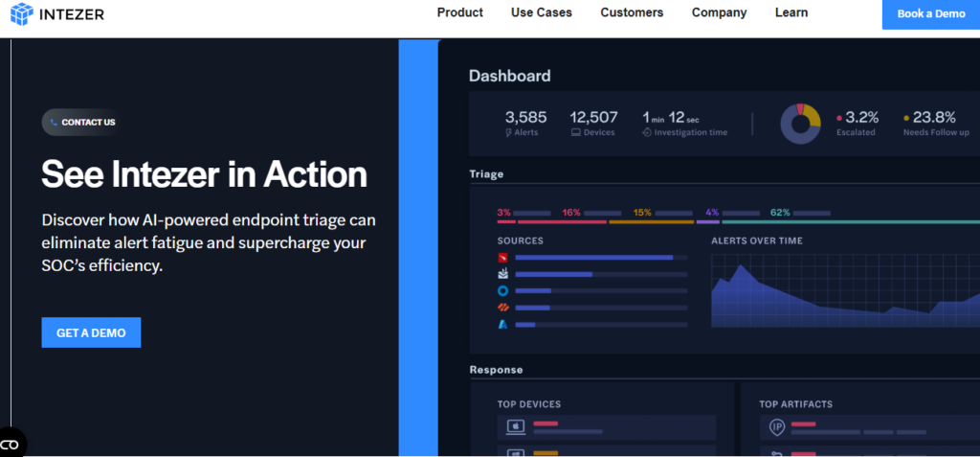This screenshot has height=457, width=980.
Task: Open the accessibility widget in the corner
Action: [10, 446]
